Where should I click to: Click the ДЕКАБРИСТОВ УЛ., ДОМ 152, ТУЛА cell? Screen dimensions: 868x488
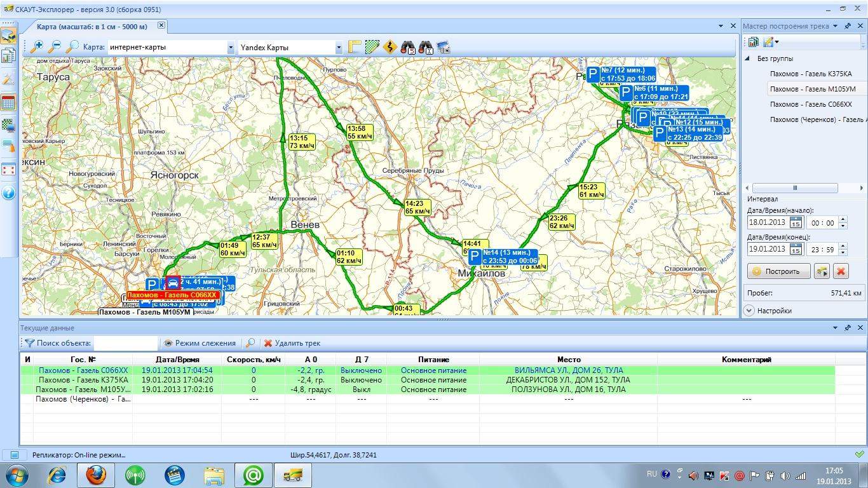(568, 380)
